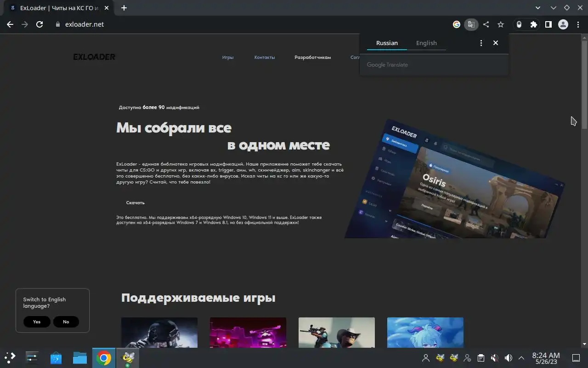Open the translate options three-dot menu

[481, 43]
